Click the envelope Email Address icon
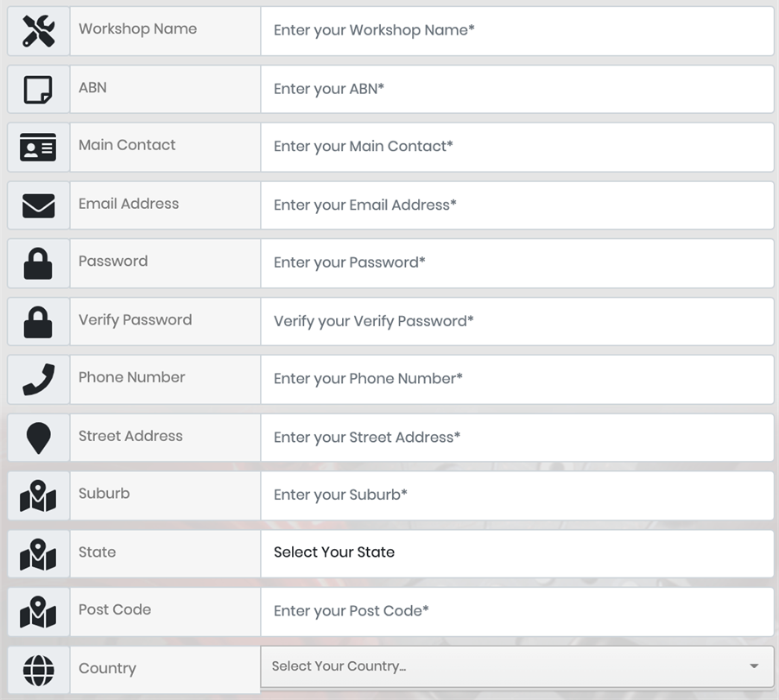The width and height of the screenshot is (779, 700). (x=39, y=205)
